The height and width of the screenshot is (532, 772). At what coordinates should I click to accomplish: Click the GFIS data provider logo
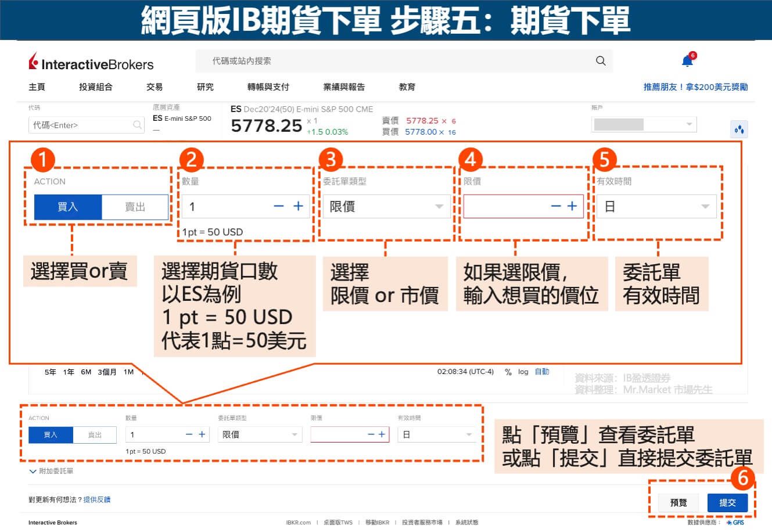pyautogui.click(x=735, y=522)
